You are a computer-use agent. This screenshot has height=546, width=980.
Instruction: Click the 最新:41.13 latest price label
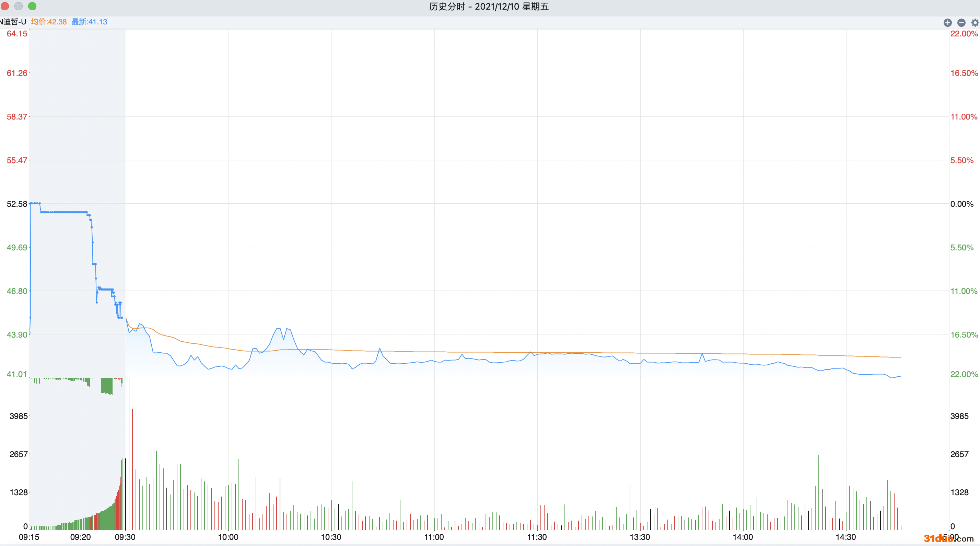(x=90, y=22)
